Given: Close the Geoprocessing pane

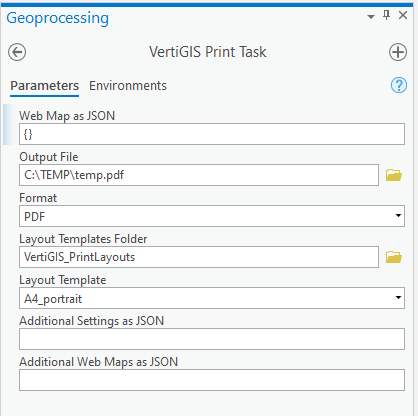Looking at the screenshot, I should (x=403, y=15).
